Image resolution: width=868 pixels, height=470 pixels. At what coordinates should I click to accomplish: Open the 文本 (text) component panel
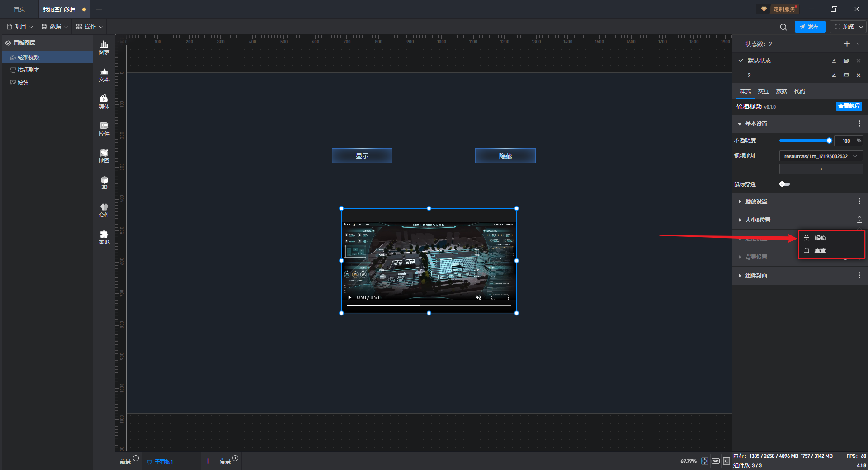click(104, 75)
